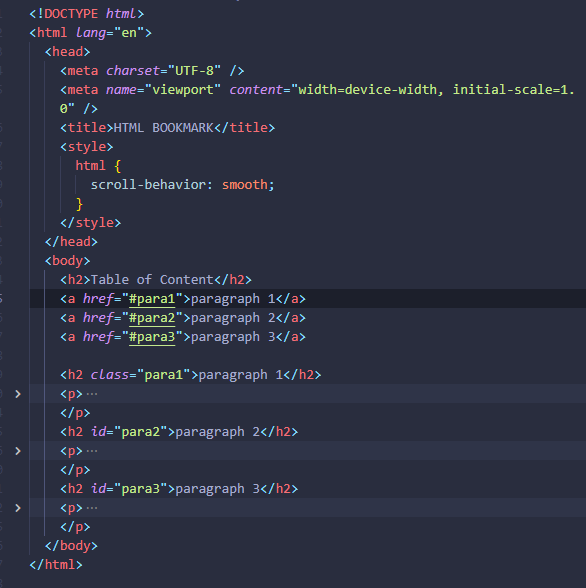
Task: Click the opening head tag
Action: (x=67, y=52)
